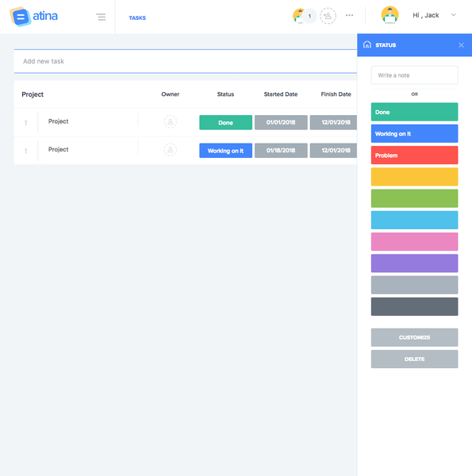This screenshot has width=472, height=476.
Task: Open the Done status cell in table
Action: tap(225, 122)
